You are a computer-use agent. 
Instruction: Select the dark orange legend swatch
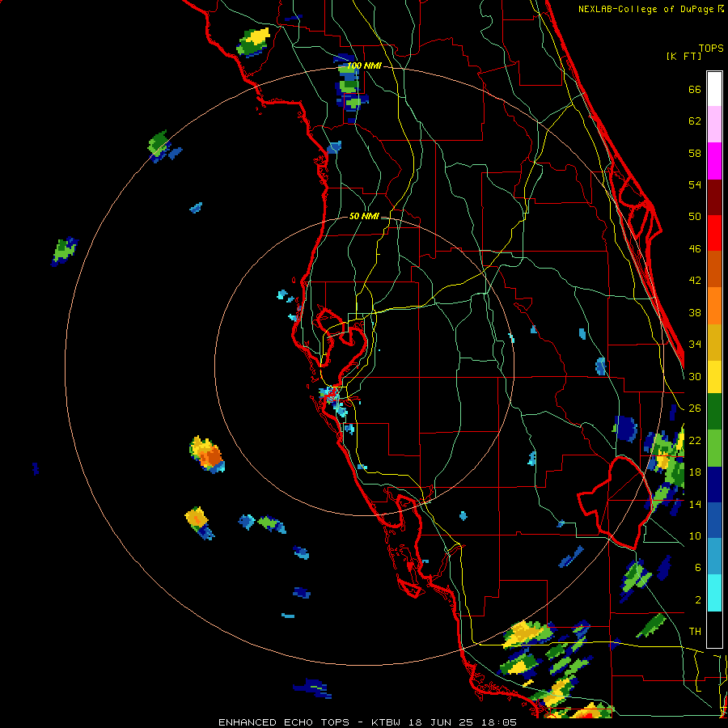click(x=714, y=269)
